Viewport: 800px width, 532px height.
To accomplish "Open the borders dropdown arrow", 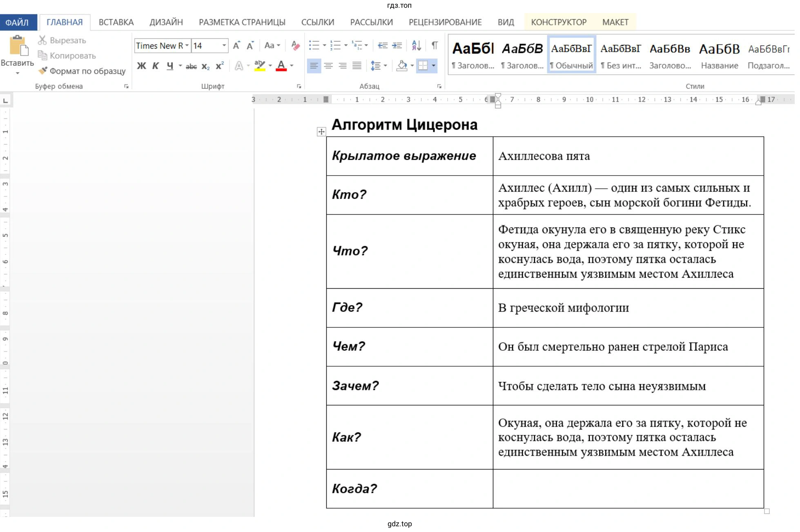I will (x=433, y=66).
